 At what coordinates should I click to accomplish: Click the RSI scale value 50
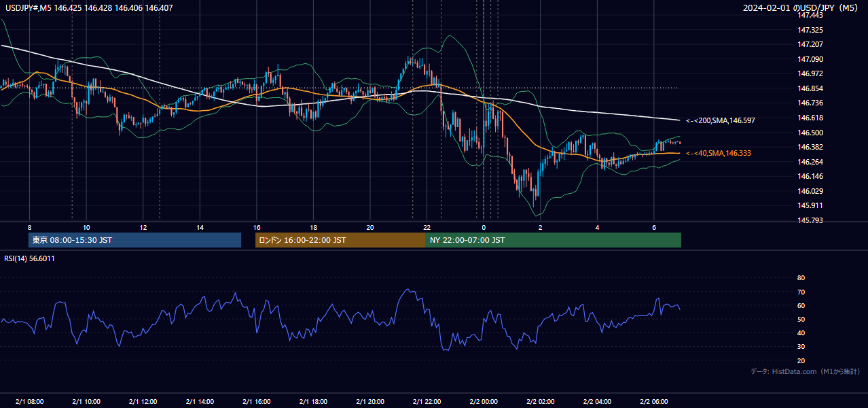point(801,320)
